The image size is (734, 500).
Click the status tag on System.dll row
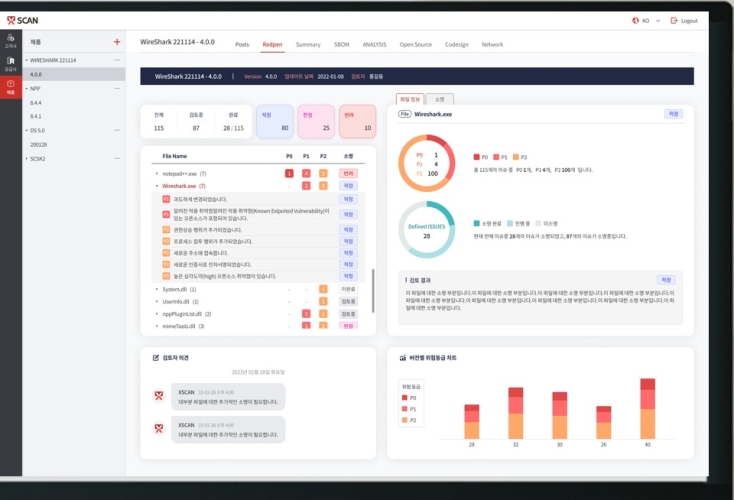coord(348,289)
